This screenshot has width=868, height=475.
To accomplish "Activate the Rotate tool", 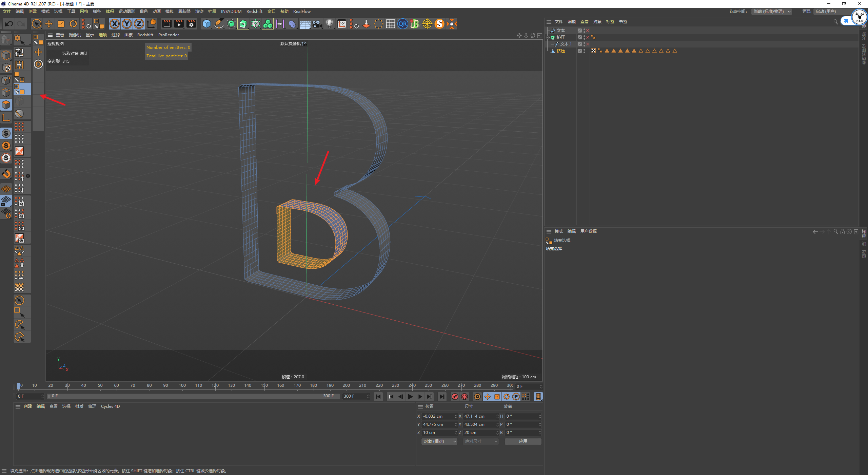I will click(73, 24).
